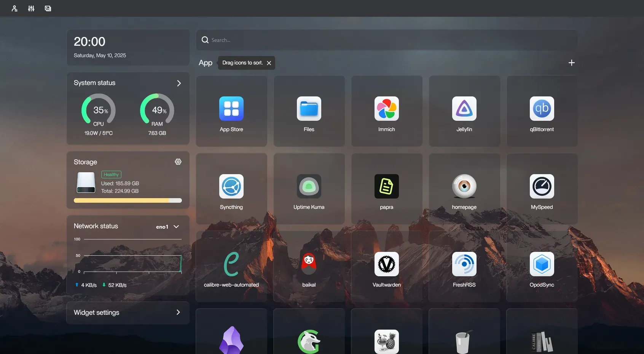Screen dimensions: 644x354
Task: Expand the System status details
Action: pyautogui.click(x=179, y=83)
